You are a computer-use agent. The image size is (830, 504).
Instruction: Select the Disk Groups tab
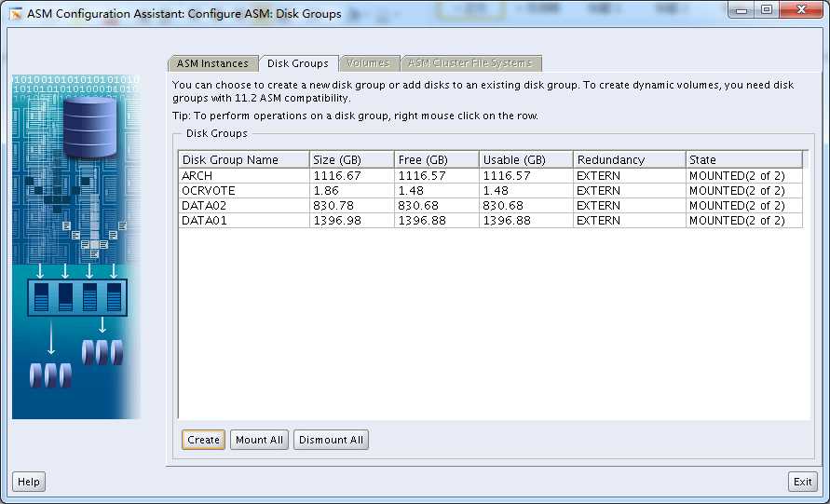click(298, 63)
